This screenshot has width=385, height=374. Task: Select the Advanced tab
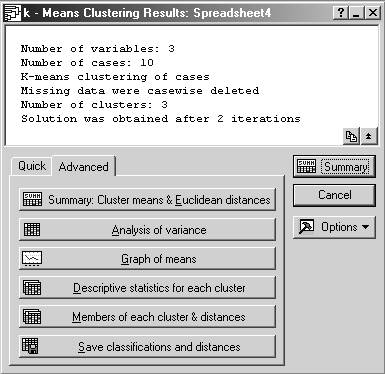[x=84, y=166]
